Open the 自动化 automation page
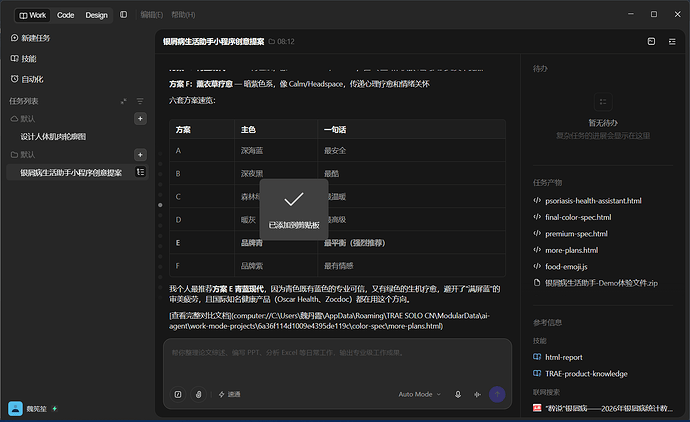The height and width of the screenshot is (422, 690). click(x=27, y=79)
